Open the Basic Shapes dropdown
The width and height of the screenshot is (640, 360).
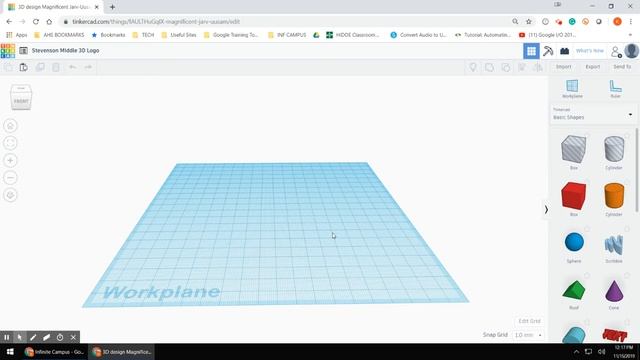[593, 114]
